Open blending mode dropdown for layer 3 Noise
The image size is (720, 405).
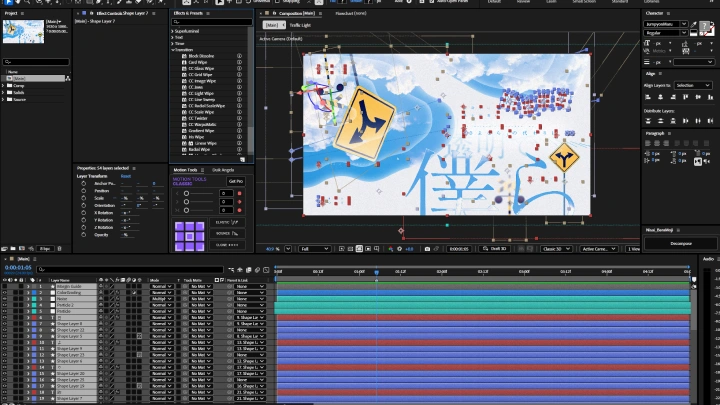162,298
